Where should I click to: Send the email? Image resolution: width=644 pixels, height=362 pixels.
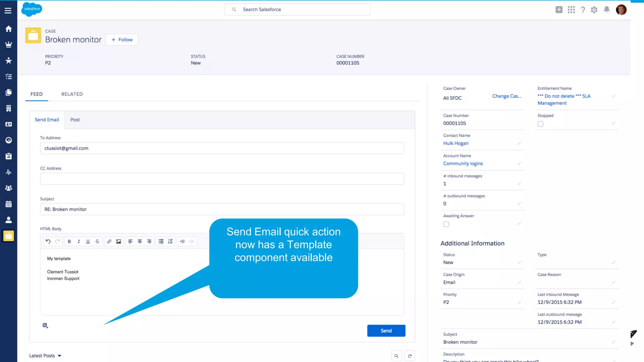(x=386, y=331)
